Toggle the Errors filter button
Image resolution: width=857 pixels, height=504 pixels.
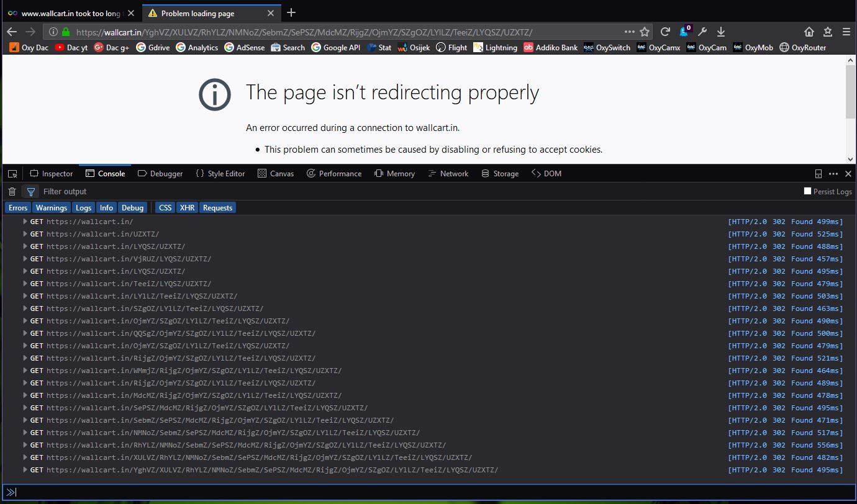(x=18, y=208)
